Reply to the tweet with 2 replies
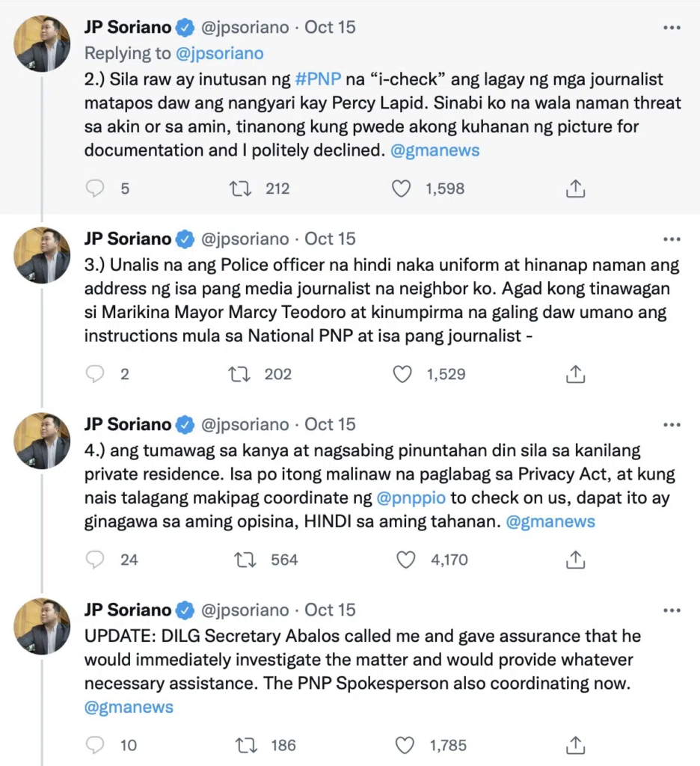 [x=95, y=374]
